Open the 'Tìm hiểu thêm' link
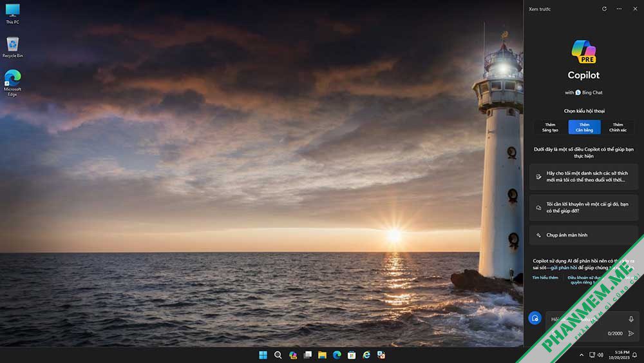Screen dimensions: 644x363 point(545,277)
